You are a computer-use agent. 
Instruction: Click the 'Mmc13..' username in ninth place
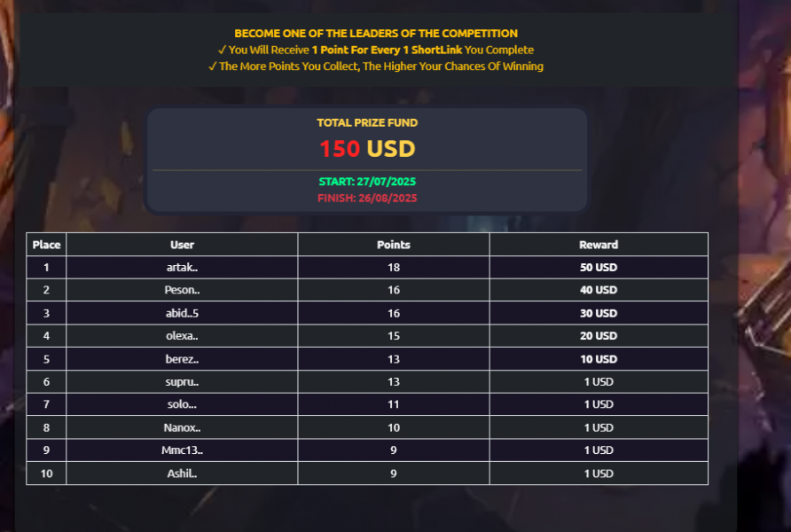pos(182,450)
